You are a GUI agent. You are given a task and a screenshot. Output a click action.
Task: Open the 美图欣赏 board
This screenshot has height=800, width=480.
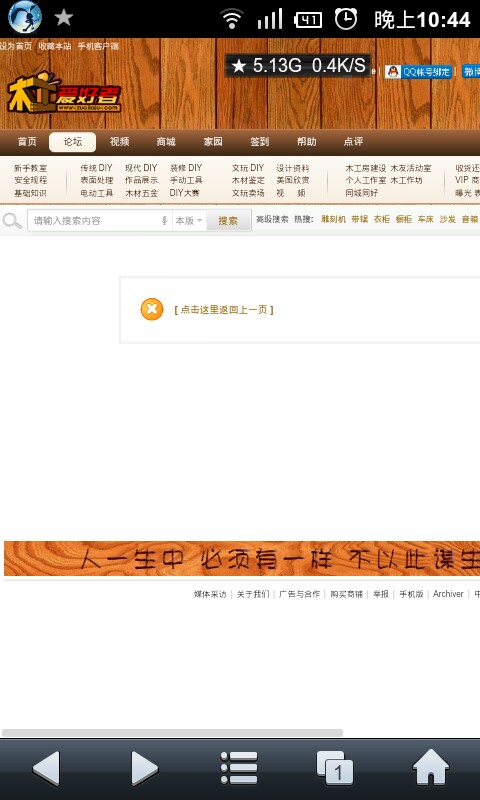(293, 180)
